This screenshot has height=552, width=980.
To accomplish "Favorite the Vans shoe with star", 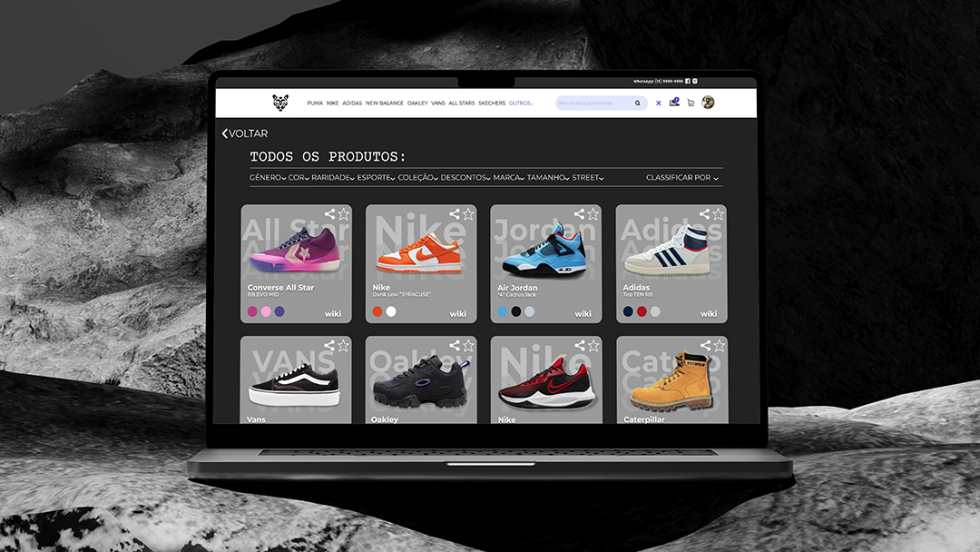I will tap(343, 345).
